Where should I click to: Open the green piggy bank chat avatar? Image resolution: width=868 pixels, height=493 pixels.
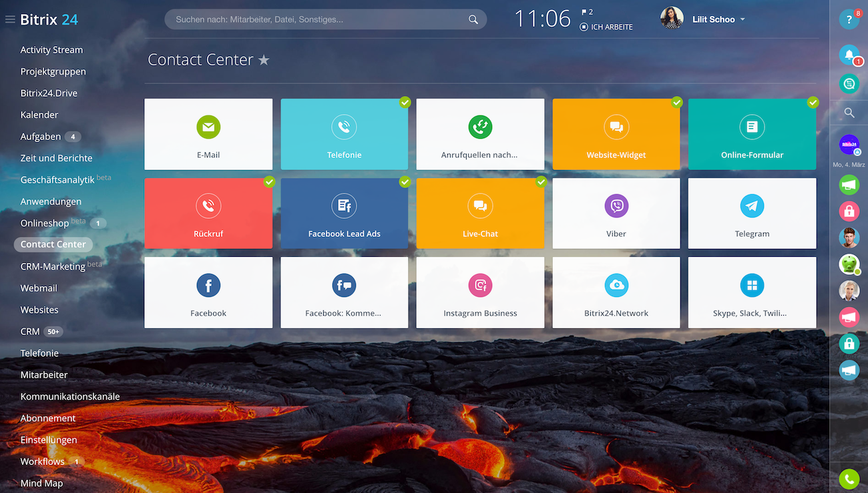[x=849, y=264]
